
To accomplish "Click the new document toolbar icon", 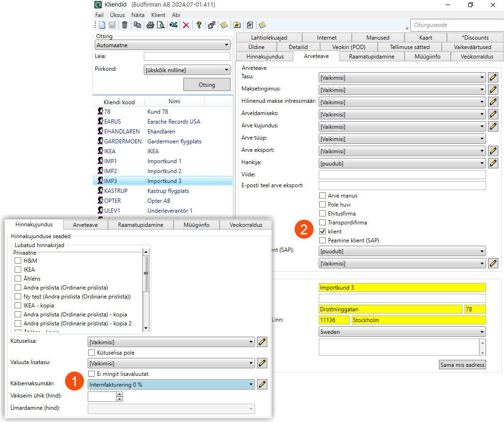I will coord(102,25).
